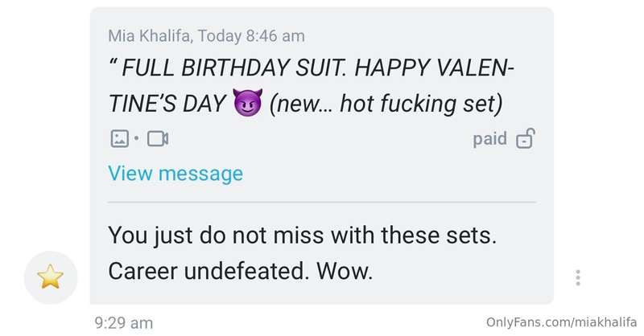Click the photo media icon
The width and height of the screenshot is (644, 336).
119,139
